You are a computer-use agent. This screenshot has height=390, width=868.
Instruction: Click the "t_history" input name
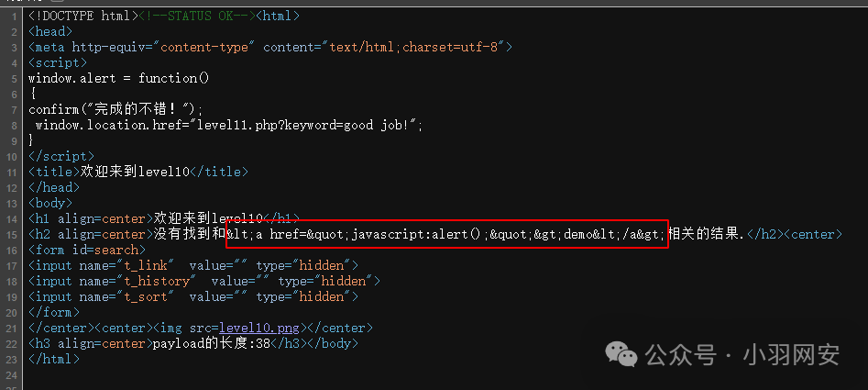click(156, 281)
